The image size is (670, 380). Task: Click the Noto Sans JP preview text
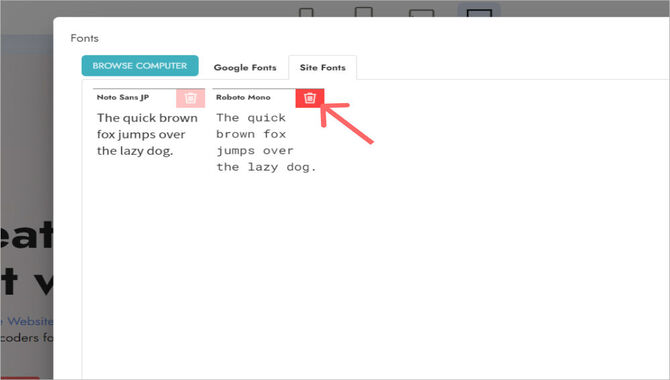147,134
